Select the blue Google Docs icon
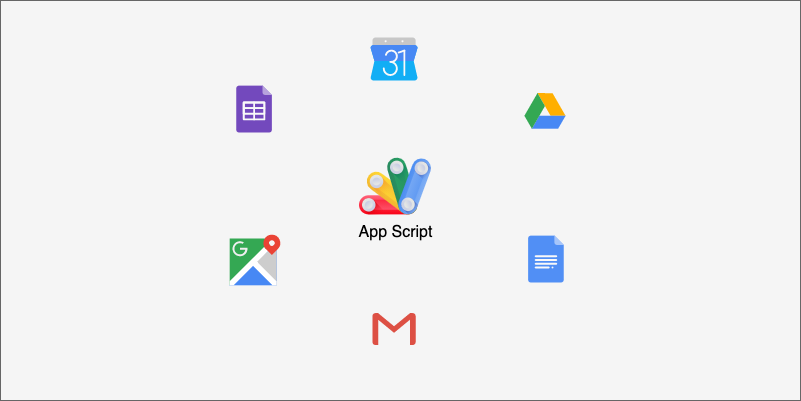 pos(546,259)
